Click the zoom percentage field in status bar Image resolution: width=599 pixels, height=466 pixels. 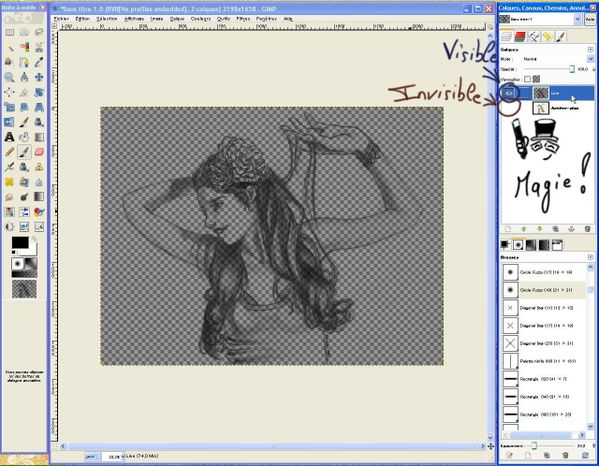(x=112, y=456)
